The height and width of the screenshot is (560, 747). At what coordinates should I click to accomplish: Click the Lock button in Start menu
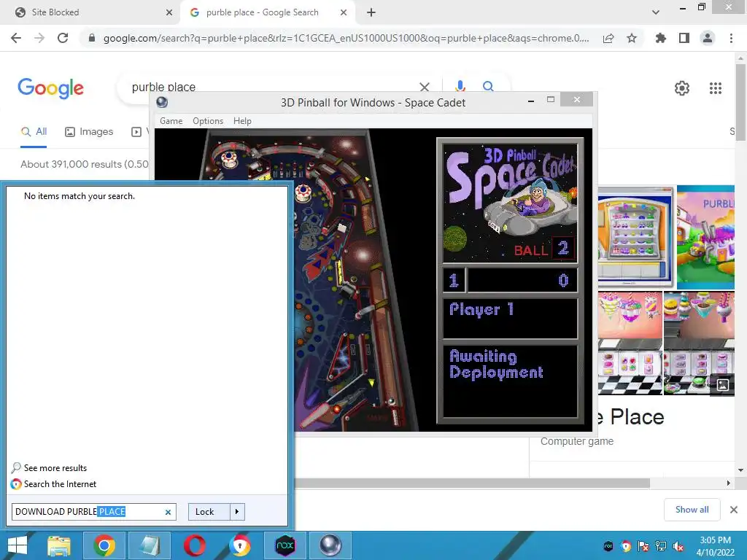[209, 512]
